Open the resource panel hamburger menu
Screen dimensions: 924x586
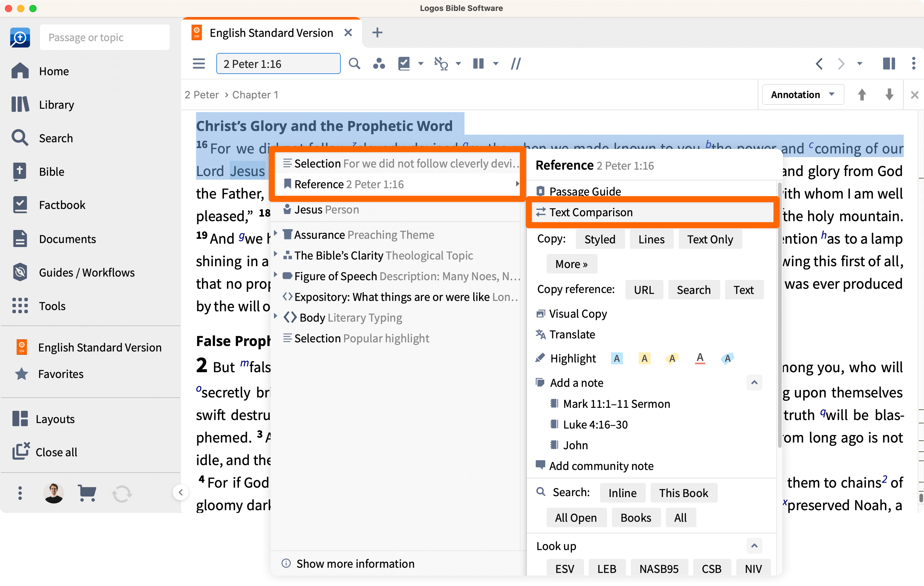pyautogui.click(x=199, y=63)
